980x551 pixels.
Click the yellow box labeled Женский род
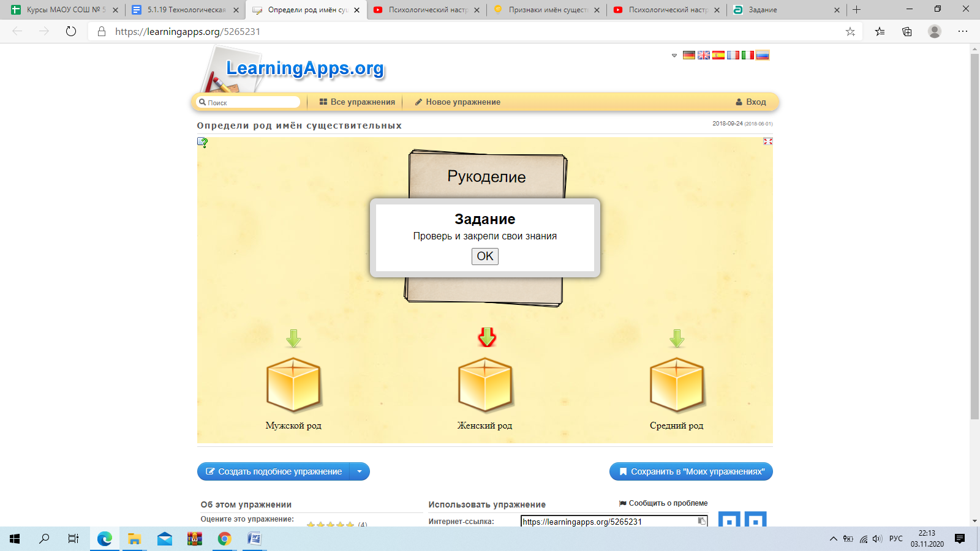[x=485, y=386]
